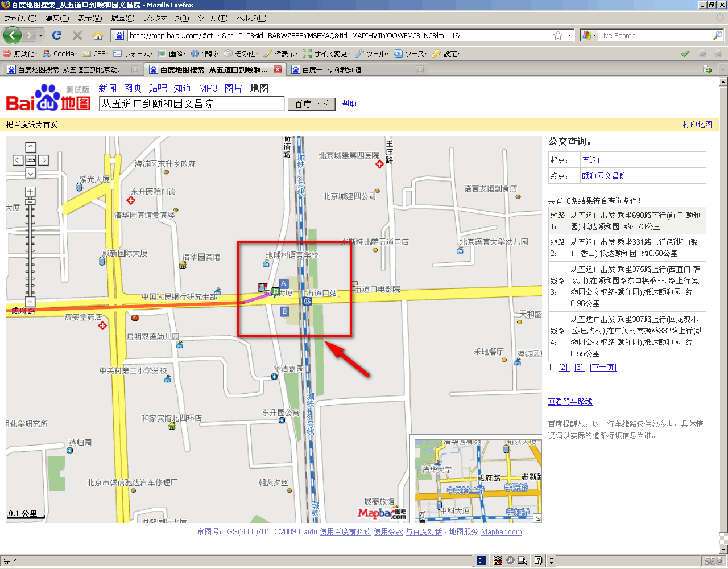Go to the Home page icon

point(98,35)
